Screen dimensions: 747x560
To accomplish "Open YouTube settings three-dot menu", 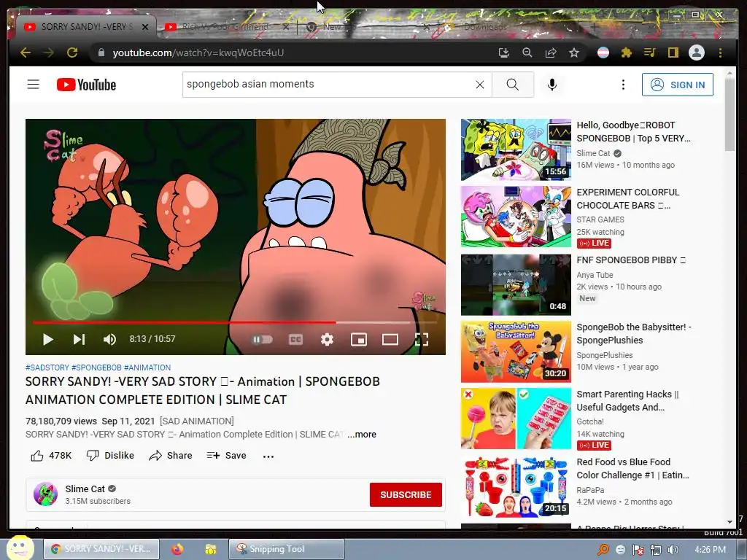I will coord(623,85).
